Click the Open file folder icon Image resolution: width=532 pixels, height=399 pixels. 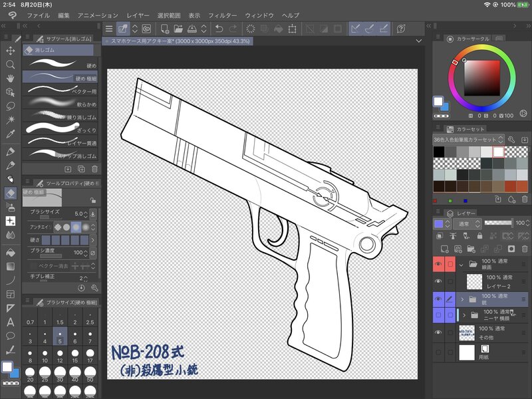[178, 29]
